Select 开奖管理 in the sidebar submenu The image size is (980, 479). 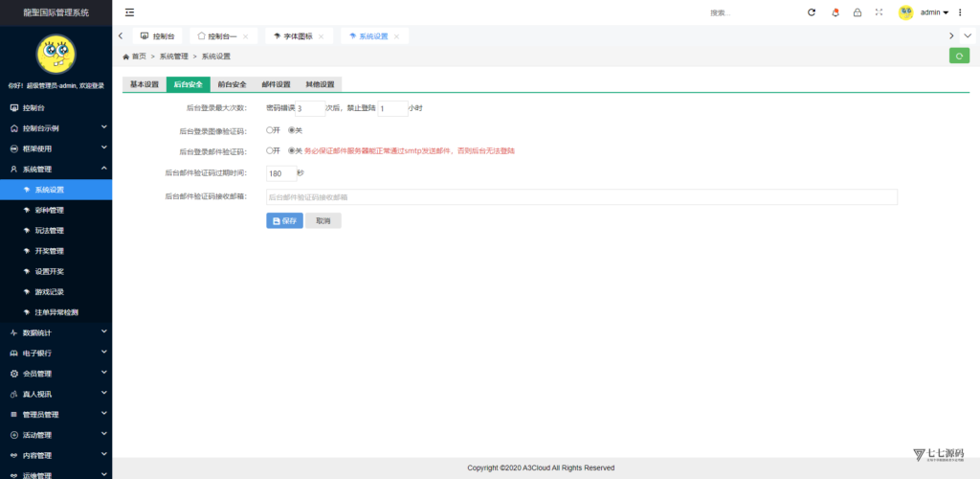pos(56,251)
